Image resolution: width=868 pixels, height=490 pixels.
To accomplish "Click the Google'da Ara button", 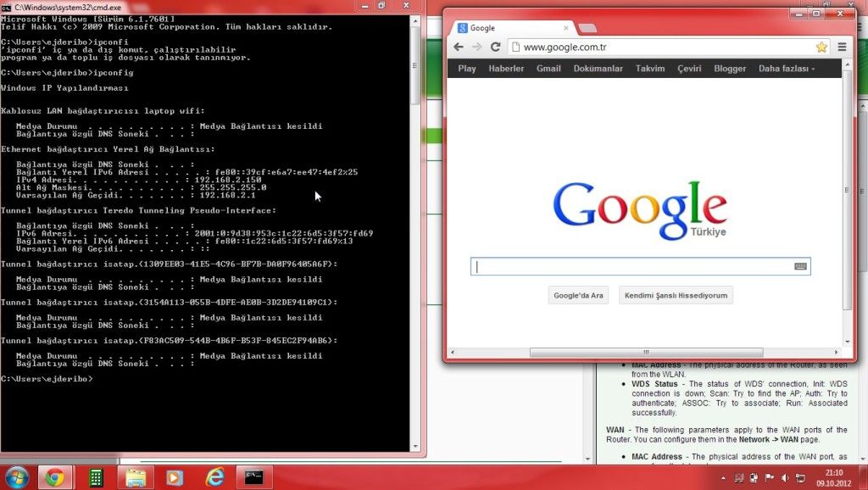I will (x=578, y=295).
